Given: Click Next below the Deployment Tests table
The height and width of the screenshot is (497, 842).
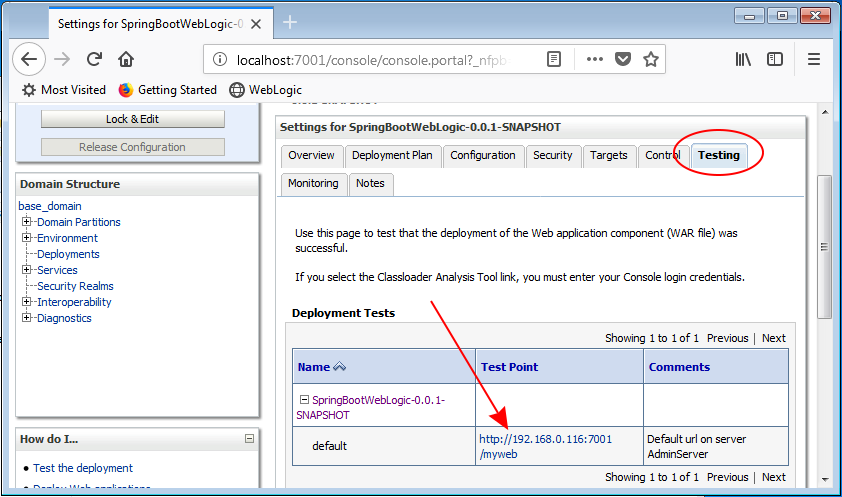Looking at the screenshot, I should pos(773,477).
